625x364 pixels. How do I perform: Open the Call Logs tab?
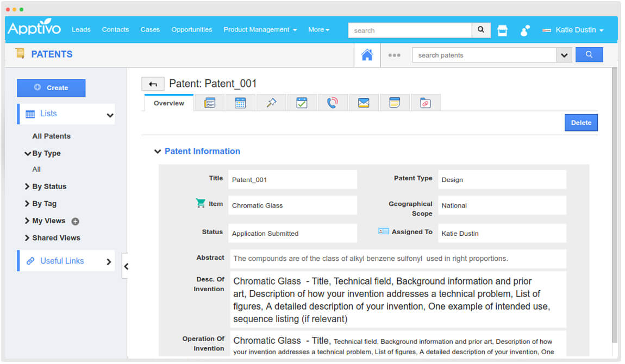pyautogui.click(x=333, y=102)
